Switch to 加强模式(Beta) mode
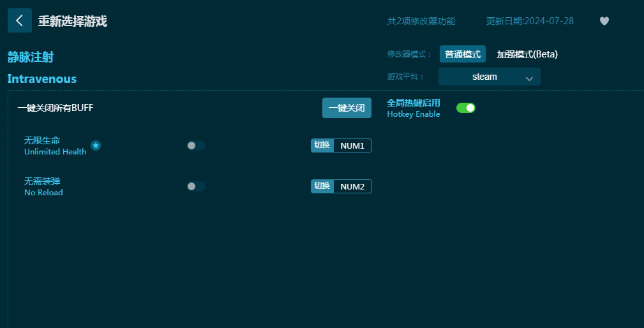644x328 pixels. [527, 54]
